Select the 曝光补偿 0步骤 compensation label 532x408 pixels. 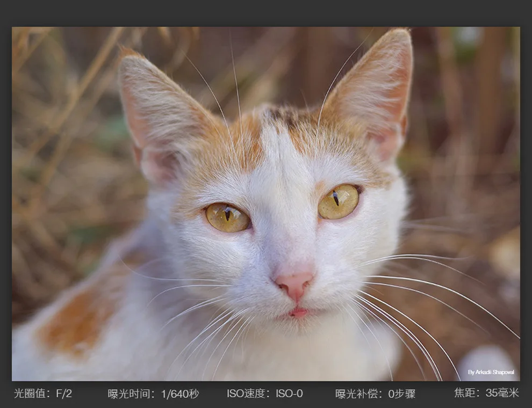pyautogui.click(x=375, y=394)
